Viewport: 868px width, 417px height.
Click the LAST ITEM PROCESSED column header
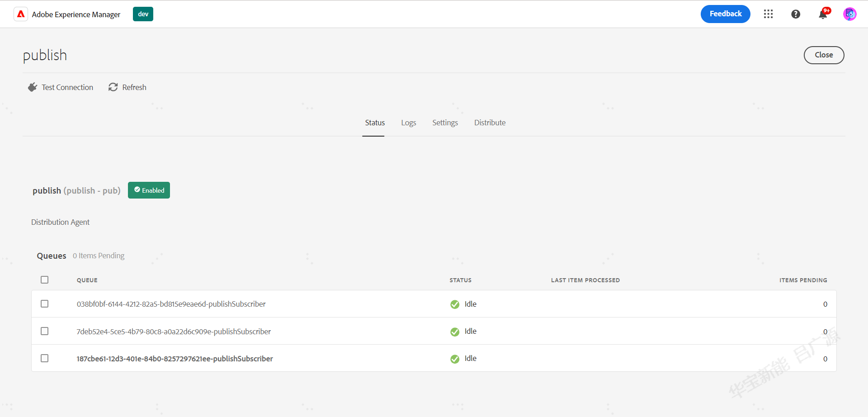585,280
